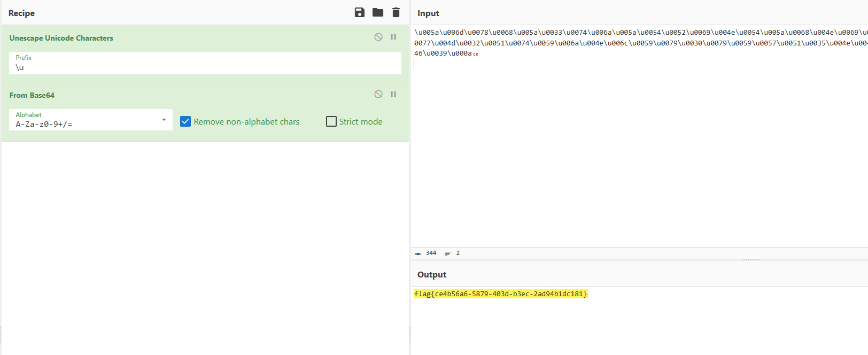Click the input/output pane resize handle
Screen dimensions: 868x355
tap(751, 260)
